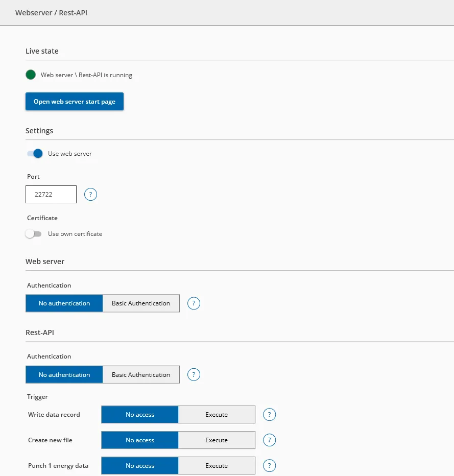Click the green running status indicator
The height and width of the screenshot is (476, 454).
(x=31, y=75)
